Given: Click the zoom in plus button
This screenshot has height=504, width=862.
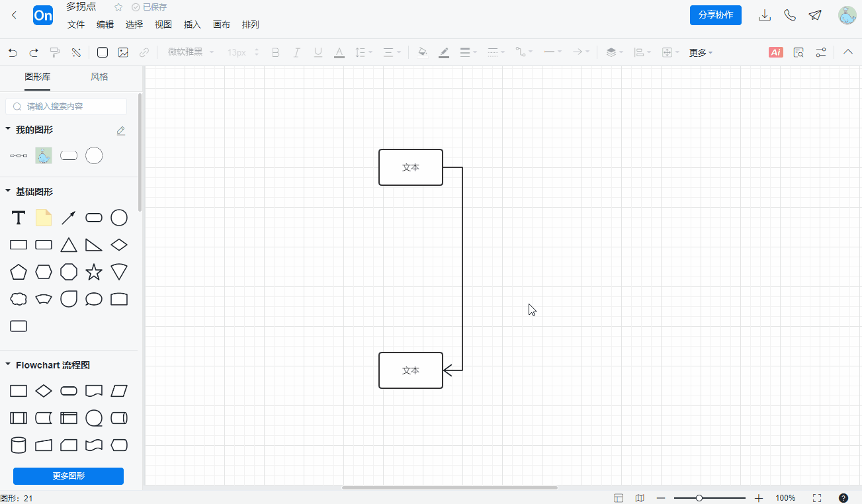Looking at the screenshot, I should [x=758, y=498].
